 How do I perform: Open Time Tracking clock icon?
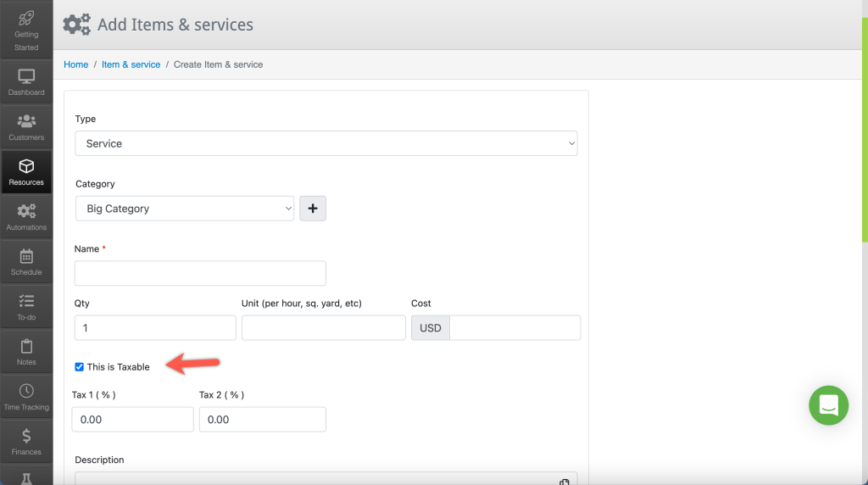pyautogui.click(x=26, y=391)
